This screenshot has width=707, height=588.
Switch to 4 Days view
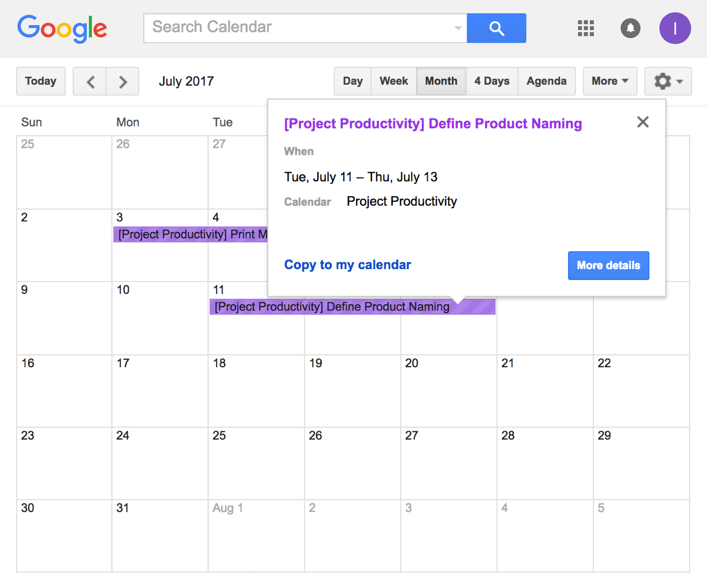(492, 81)
